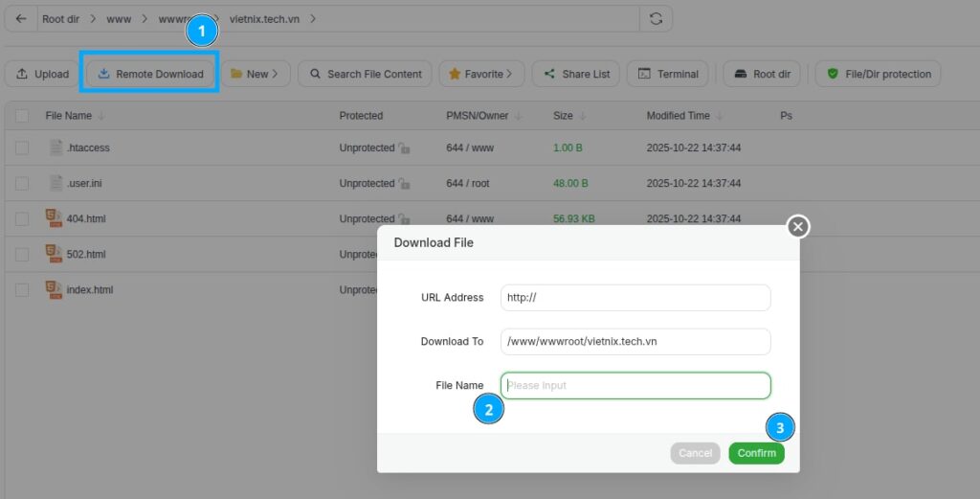Click the terminal window icon
The height and width of the screenshot is (499, 980).
644,74
